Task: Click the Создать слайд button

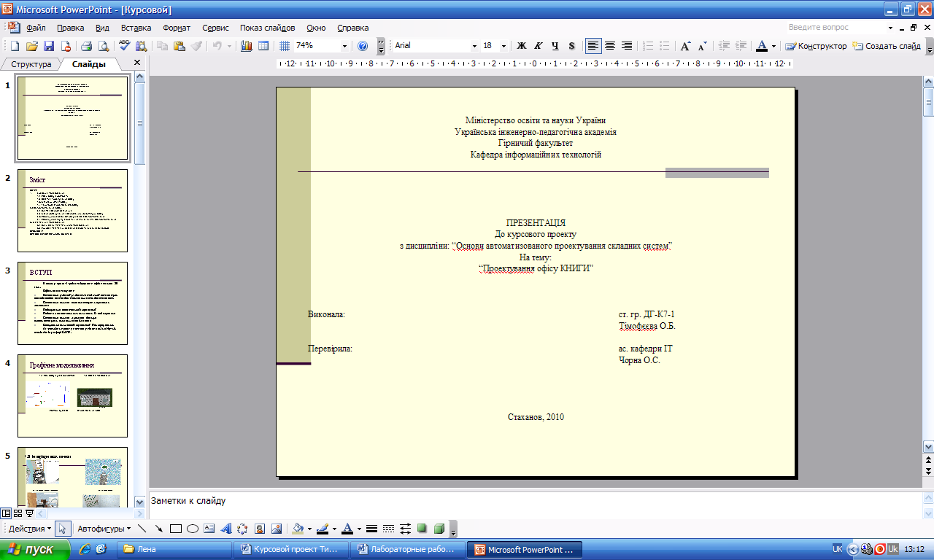Action: click(887, 46)
